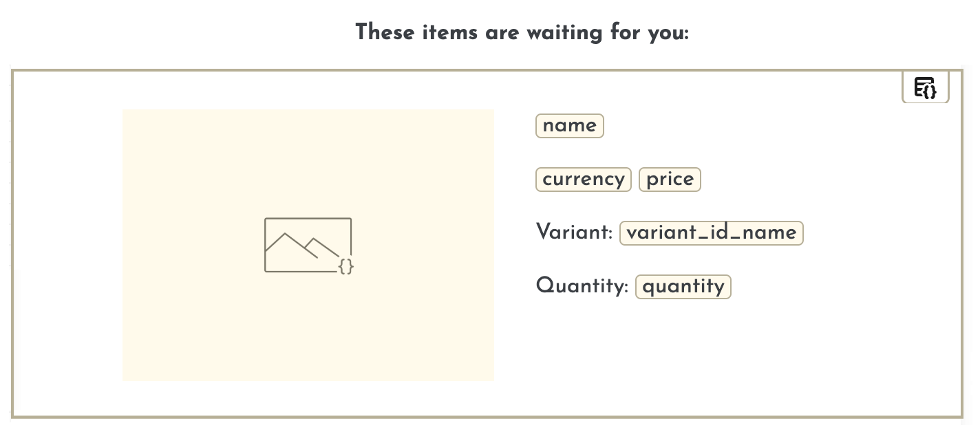The height and width of the screenshot is (432, 980).
Task: Click the mountain image placeholder icon
Action: coord(307,244)
